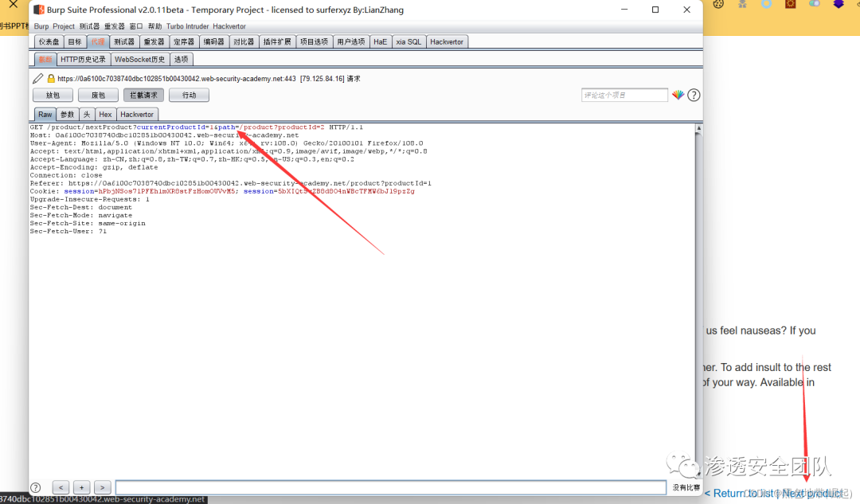The height and width of the screenshot is (504, 860).
Task: Switch to the 重发器 main tab
Action: click(x=154, y=41)
